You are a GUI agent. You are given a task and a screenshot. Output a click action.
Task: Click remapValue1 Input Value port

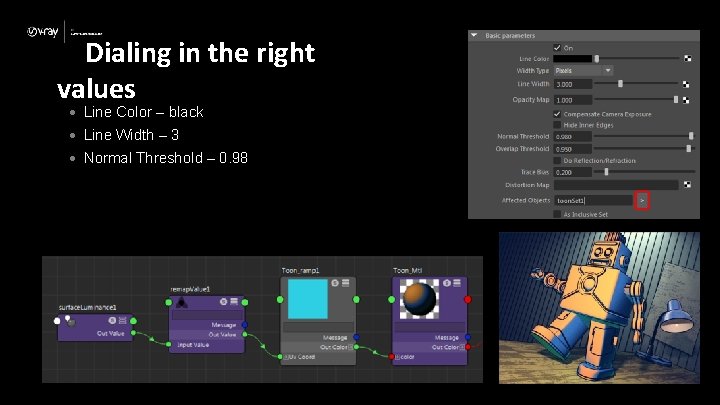tap(169, 344)
